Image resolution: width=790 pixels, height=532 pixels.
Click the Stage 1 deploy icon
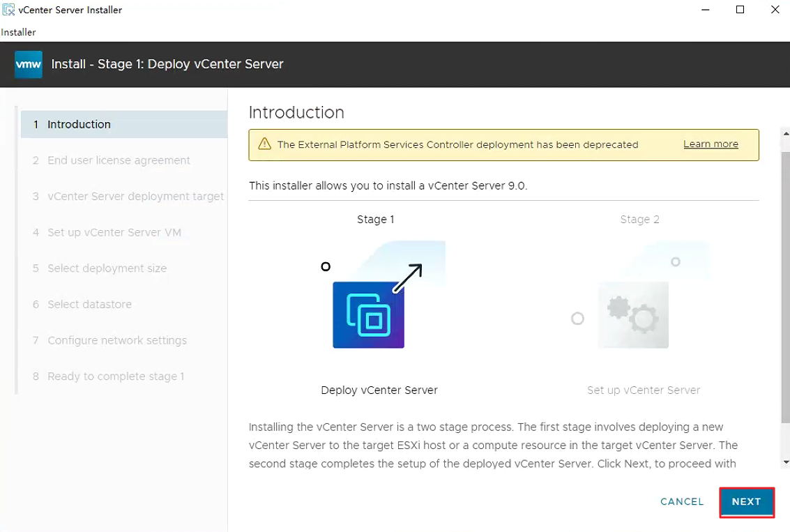[383, 296]
